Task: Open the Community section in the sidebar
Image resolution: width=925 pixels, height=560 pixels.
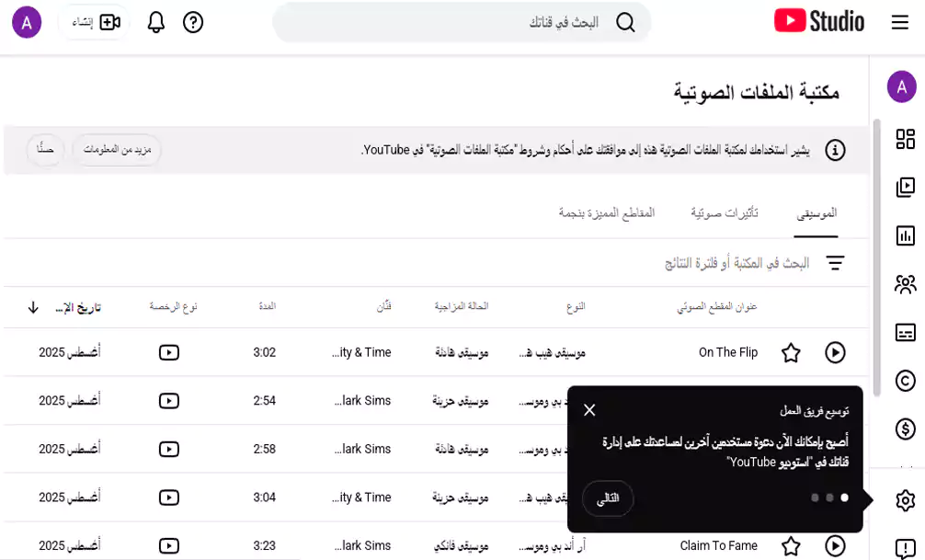Action: [x=905, y=285]
